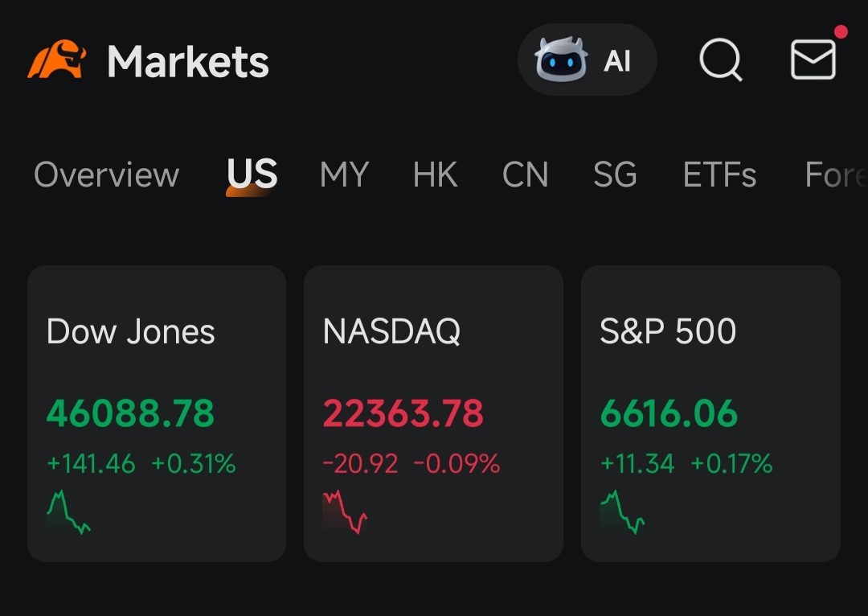Tap the NASDAQ red sparkline chart

tap(345, 512)
